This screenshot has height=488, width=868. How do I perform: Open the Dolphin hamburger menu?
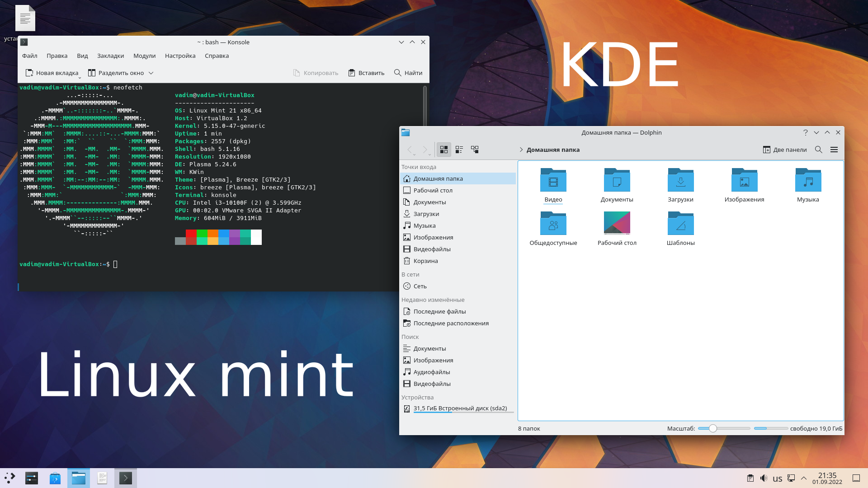pos(835,150)
